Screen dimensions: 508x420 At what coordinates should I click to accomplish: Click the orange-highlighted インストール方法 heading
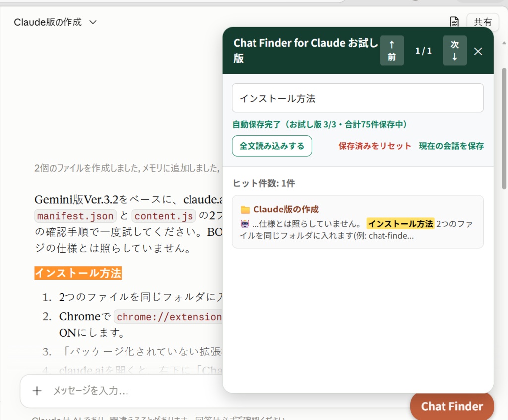[x=78, y=273]
